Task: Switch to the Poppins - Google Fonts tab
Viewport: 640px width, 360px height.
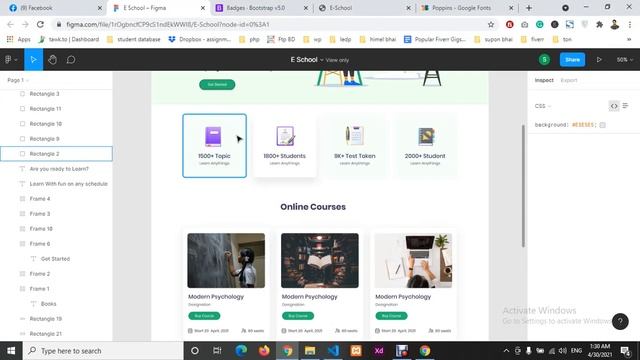Action: point(467,8)
